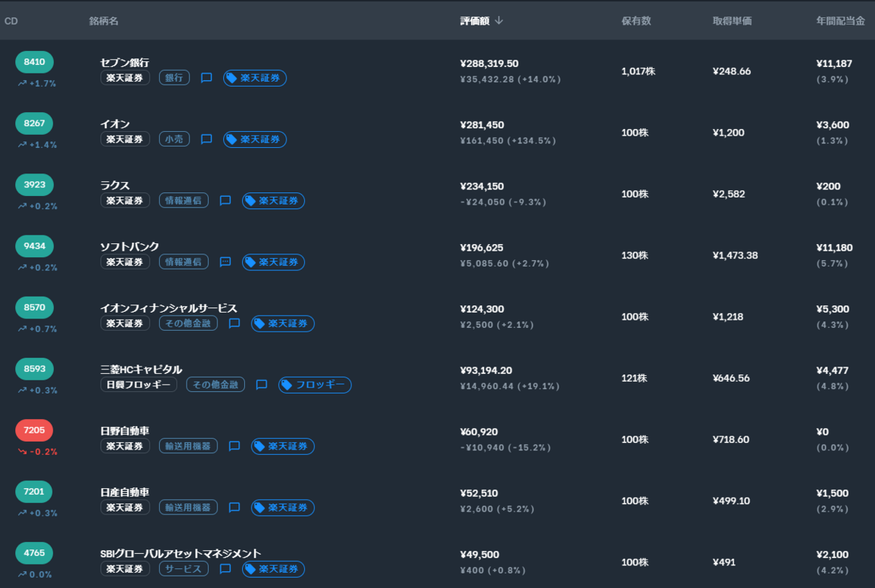The image size is (875, 588).
Task: Open stock code badge 8570
Action: (x=34, y=307)
